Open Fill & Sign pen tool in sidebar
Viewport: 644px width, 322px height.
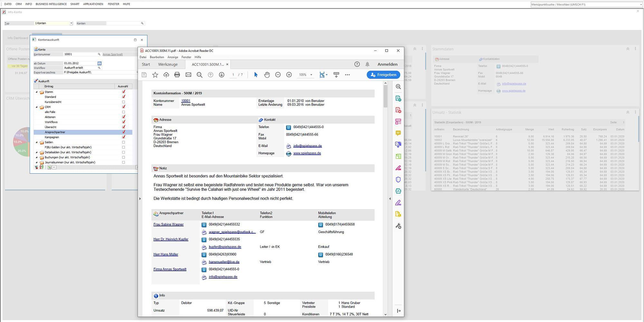pos(398,203)
